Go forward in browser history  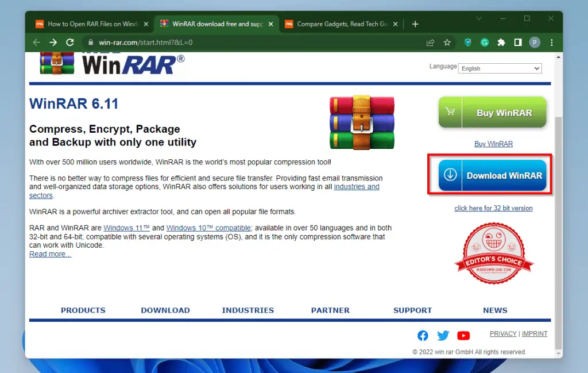[x=53, y=43]
